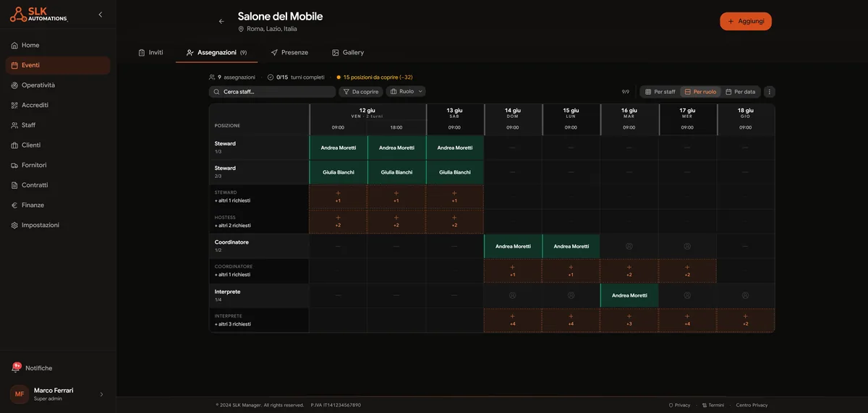The image size is (868, 413).
Task: Switch to Per data view
Action: point(741,92)
